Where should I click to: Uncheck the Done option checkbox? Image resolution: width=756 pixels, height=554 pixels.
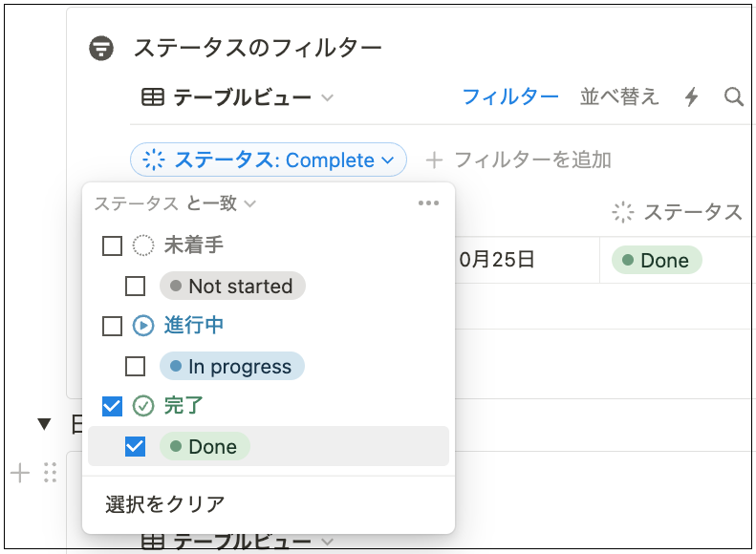135,446
